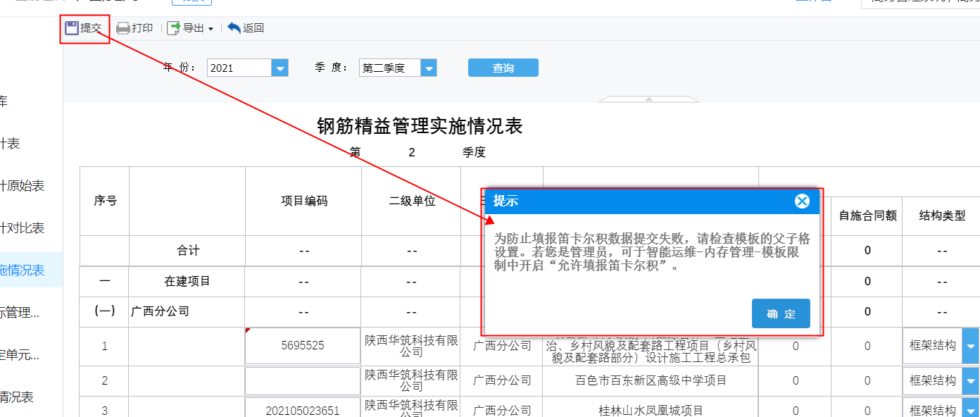Image resolution: width=980 pixels, height=417 pixels.
Task: Click the Query (查询) button
Action: tap(503, 68)
